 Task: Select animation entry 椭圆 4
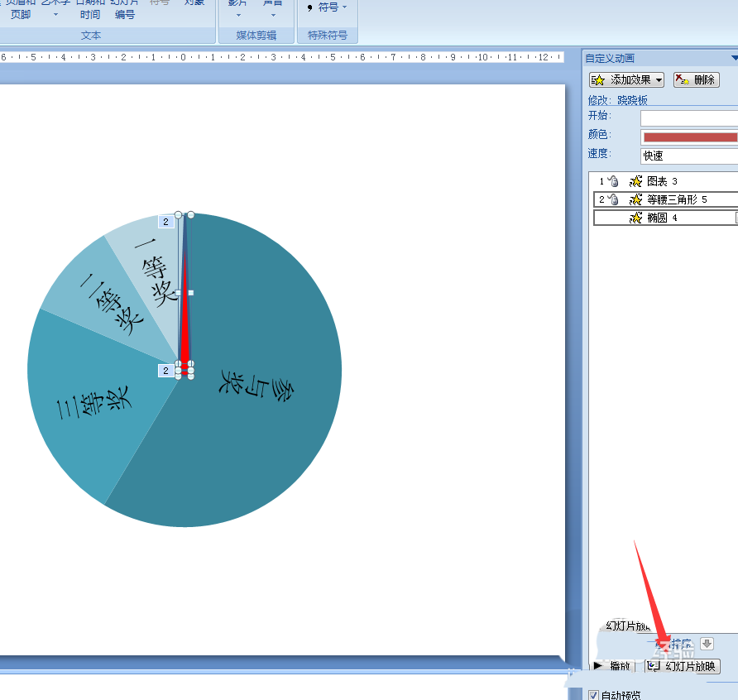[664, 218]
